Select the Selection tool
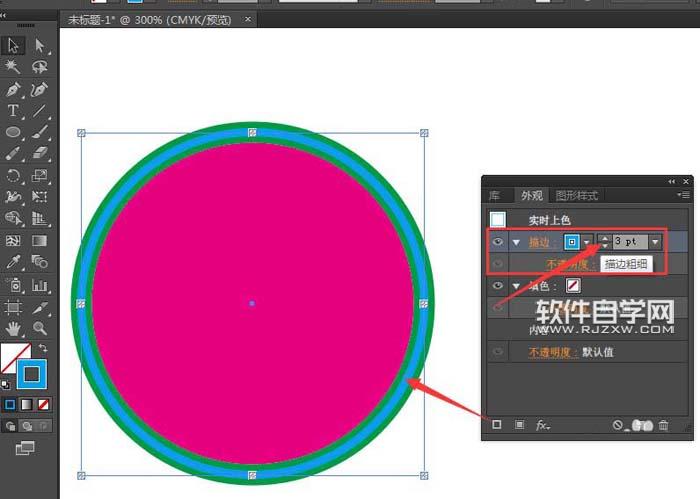This screenshot has width=700, height=499. pos(13,45)
